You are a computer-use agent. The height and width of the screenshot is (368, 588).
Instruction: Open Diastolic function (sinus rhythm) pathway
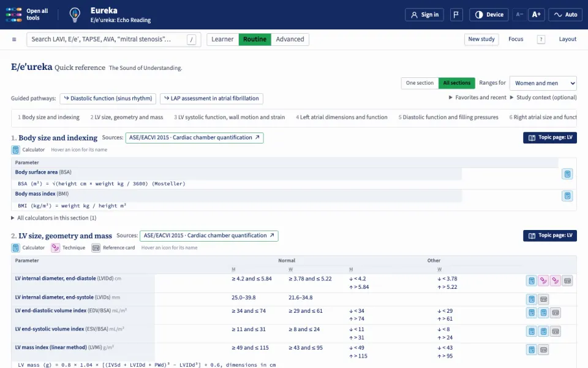point(108,98)
